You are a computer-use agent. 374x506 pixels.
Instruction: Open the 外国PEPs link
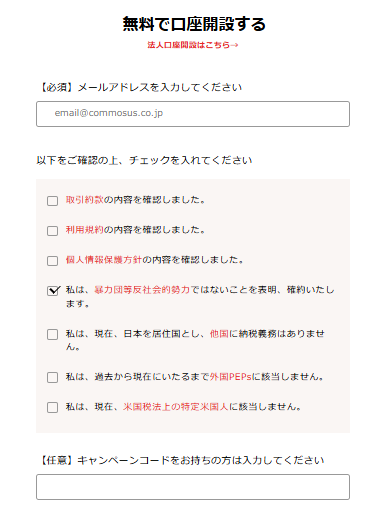230,377
